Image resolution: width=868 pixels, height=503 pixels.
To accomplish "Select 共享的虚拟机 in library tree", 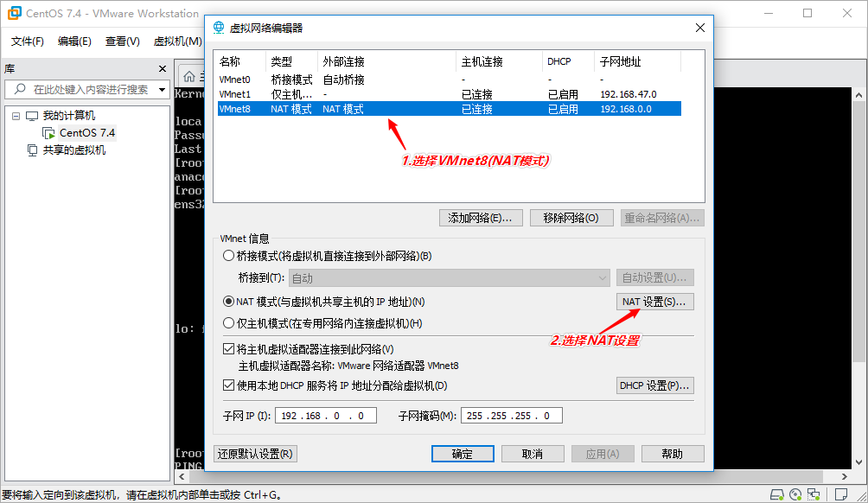I will tap(74, 150).
